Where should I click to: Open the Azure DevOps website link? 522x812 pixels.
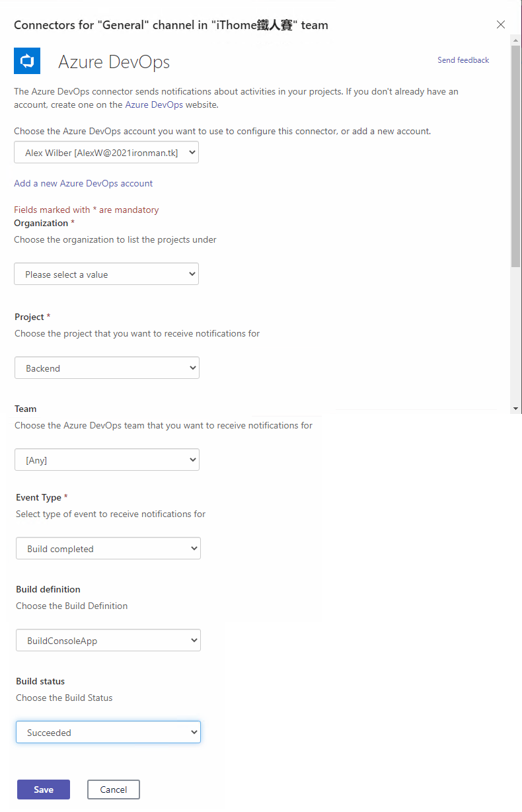[x=154, y=104]
